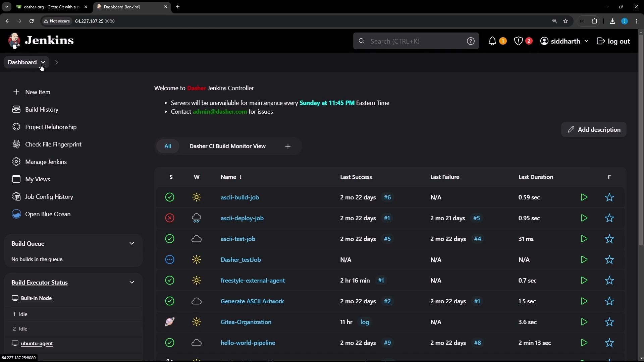Click the browser address bar URL

95,21
